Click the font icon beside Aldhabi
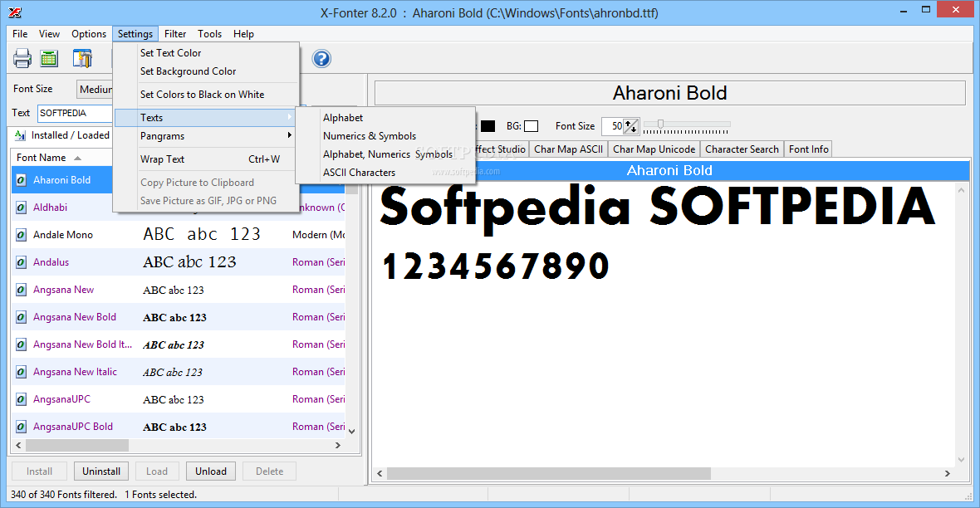980x508 pixels. [x=22, y=208]
